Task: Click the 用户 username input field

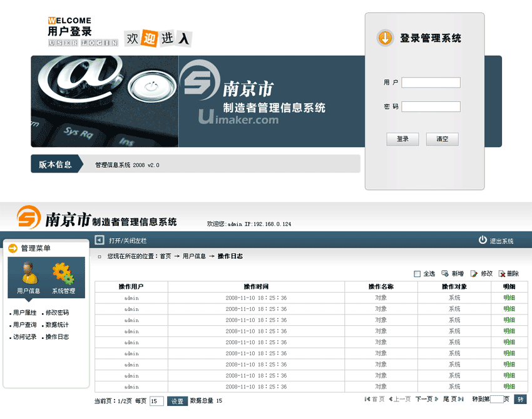Action: point(431,83)
